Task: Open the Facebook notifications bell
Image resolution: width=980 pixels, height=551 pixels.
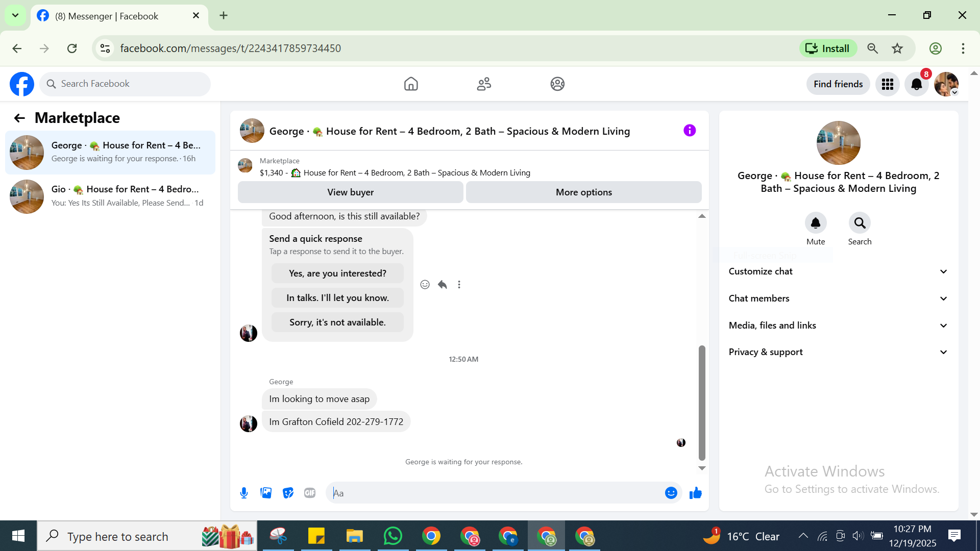Action: coord(916,84)
